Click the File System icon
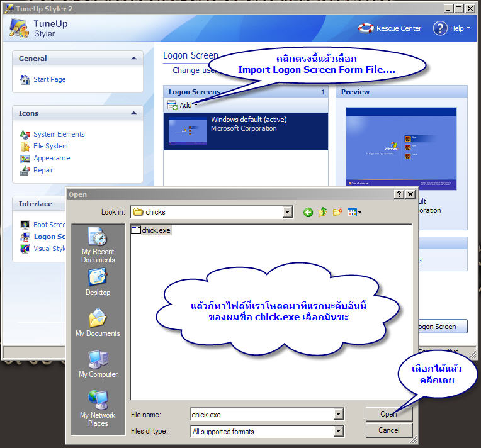481x448 pixels. pos(25,146)
